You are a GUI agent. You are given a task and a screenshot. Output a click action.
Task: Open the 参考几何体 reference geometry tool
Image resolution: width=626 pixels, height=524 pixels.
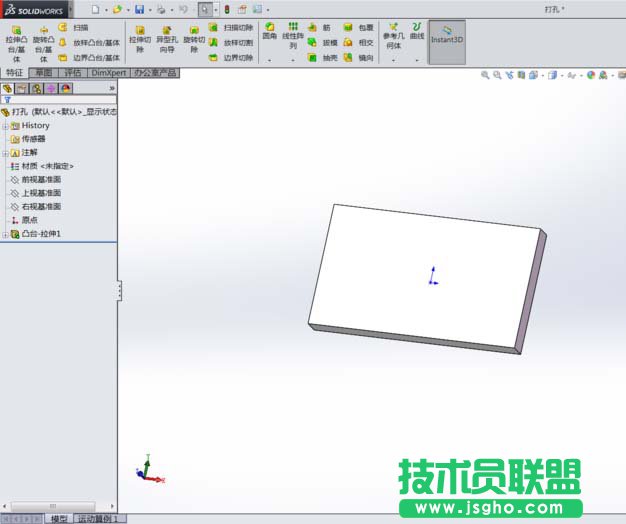(394, 35)
